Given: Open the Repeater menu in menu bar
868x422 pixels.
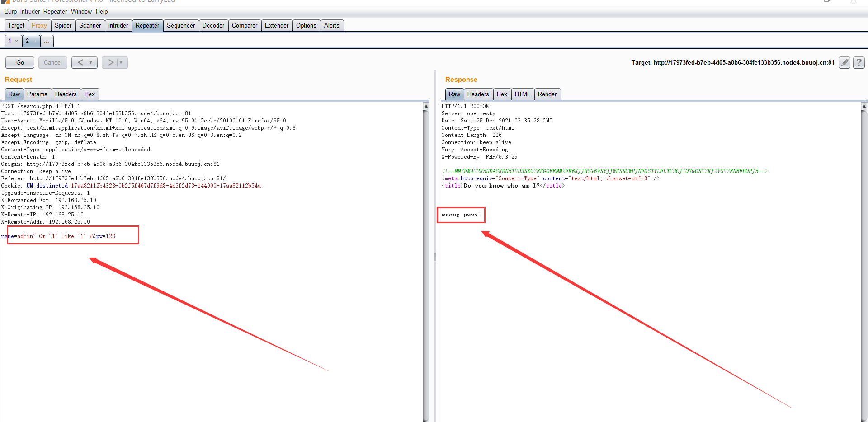Looking at the screenshot, I should [x=55, y=12].
